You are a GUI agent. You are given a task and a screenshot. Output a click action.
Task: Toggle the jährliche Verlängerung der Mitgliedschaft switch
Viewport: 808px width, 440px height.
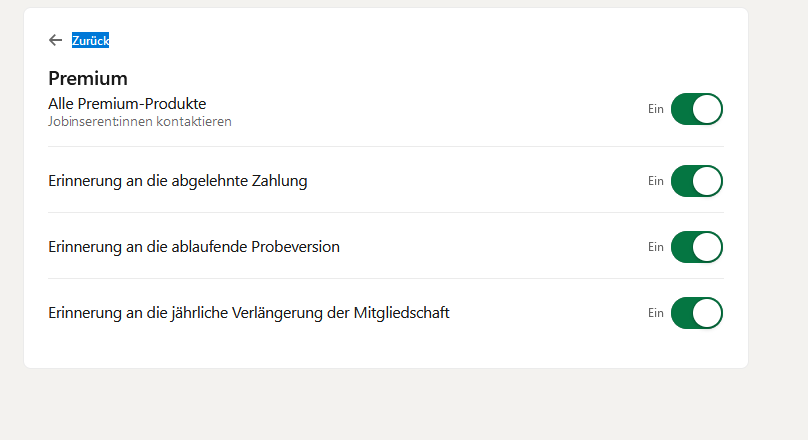click(696, 313)
